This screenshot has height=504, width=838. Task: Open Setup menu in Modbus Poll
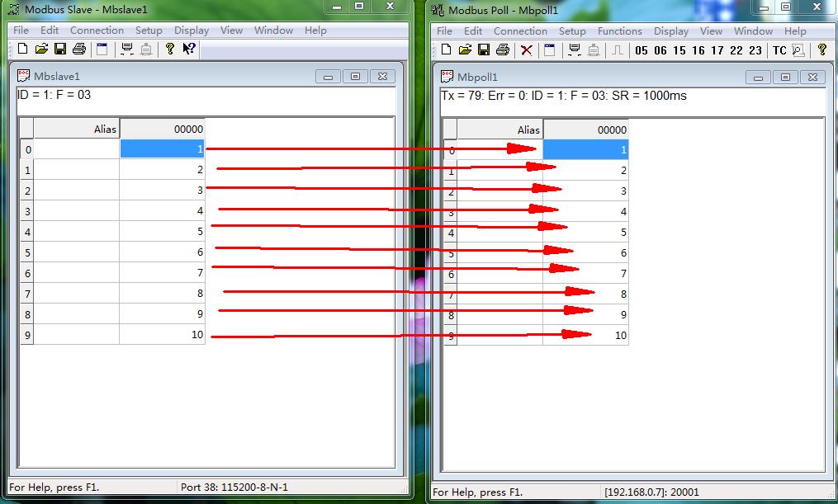[572, 31]
